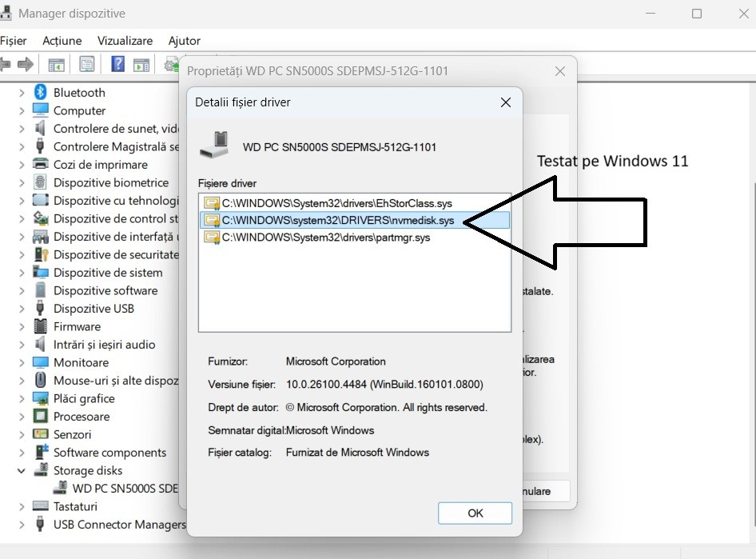Click the file version value 10.0.26100.4484
The width and height of the screenshot is (756, 559).
384,384
